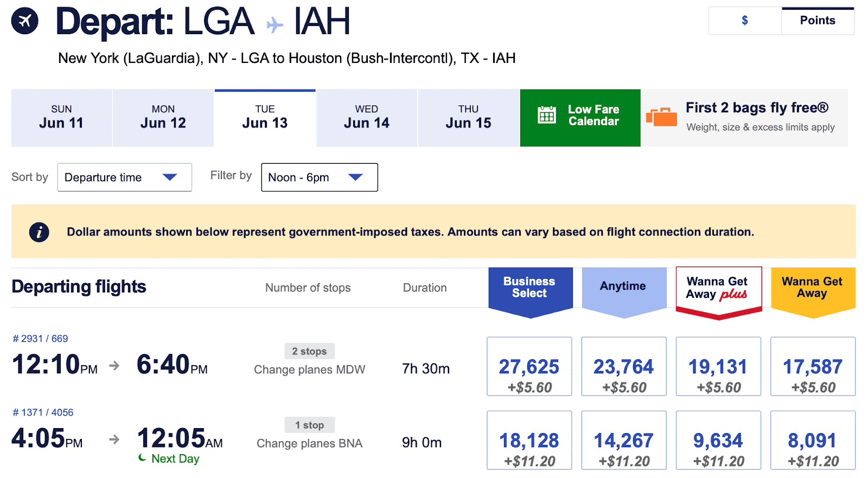This screenshot has height=478, width=868.
Task: Select Anytime fare for 14,267 points
Action: [623, 441]
